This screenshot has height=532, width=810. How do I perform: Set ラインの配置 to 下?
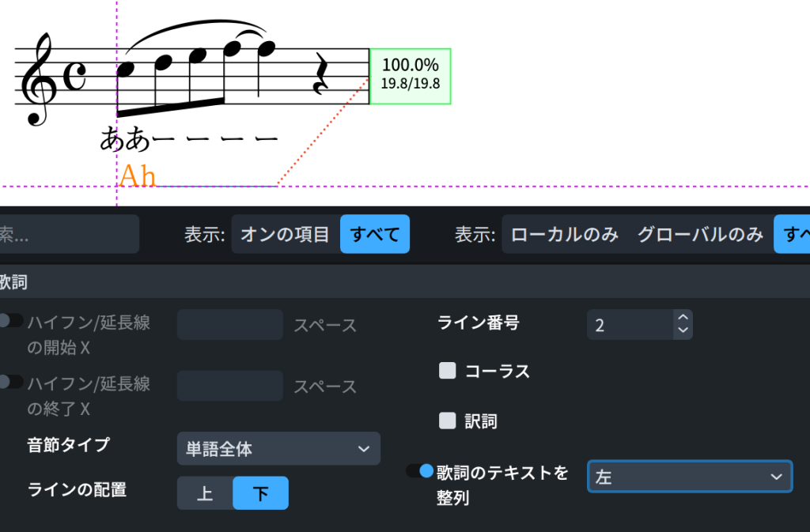260,493
